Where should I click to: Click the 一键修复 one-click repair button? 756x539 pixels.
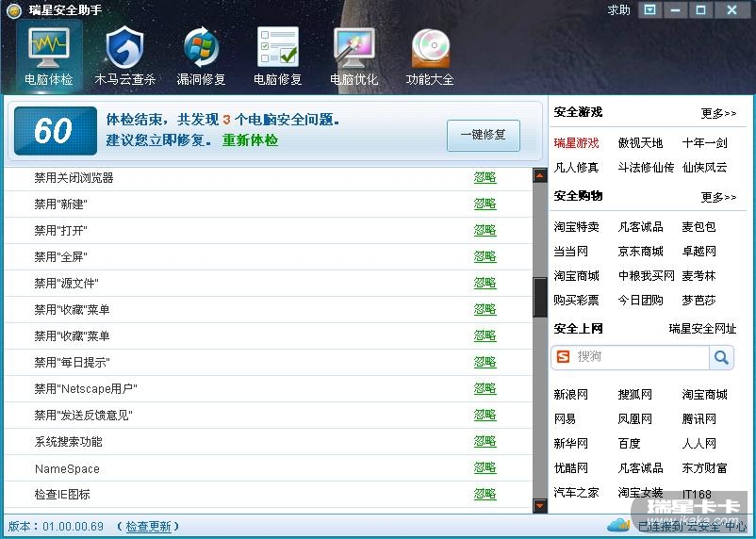[484, 136]
